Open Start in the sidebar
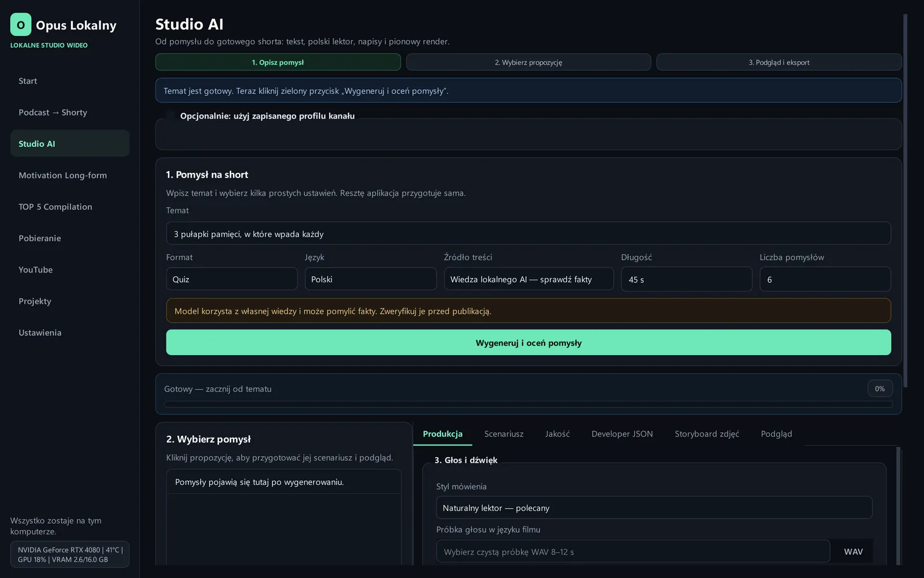The height and width of the screenshot is (578, 924). (70, 81)
